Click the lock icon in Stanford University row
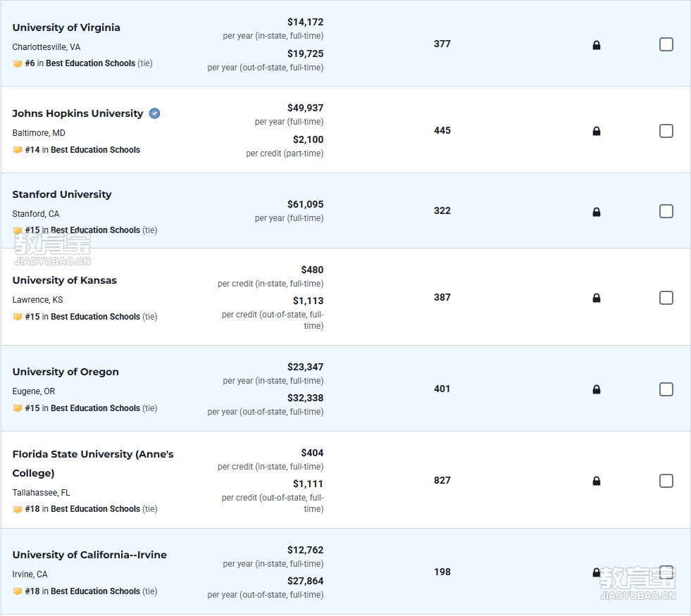The width and height of the screenshot is (691, 616). click(x=596, y=212)
